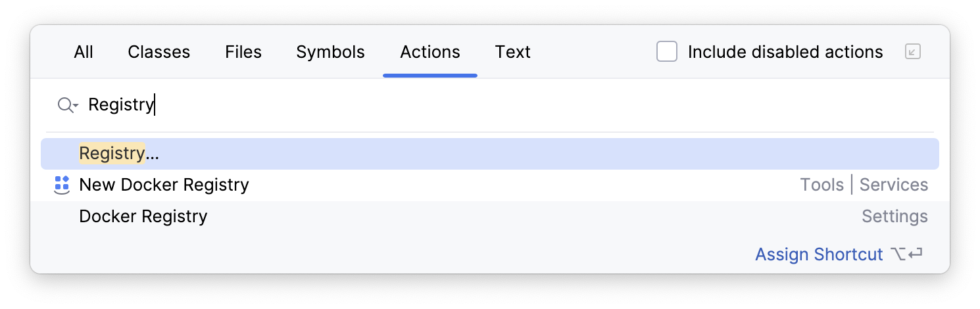Click the search field containing "Registry"
The image size is (980, 309).
pos(460,105)
